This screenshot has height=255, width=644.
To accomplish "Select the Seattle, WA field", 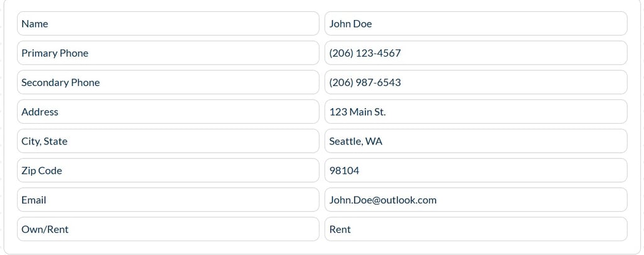I will 475,141.
